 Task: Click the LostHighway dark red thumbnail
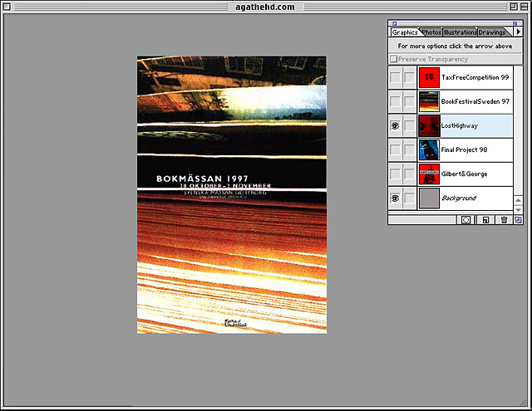[x=429, y=125]
